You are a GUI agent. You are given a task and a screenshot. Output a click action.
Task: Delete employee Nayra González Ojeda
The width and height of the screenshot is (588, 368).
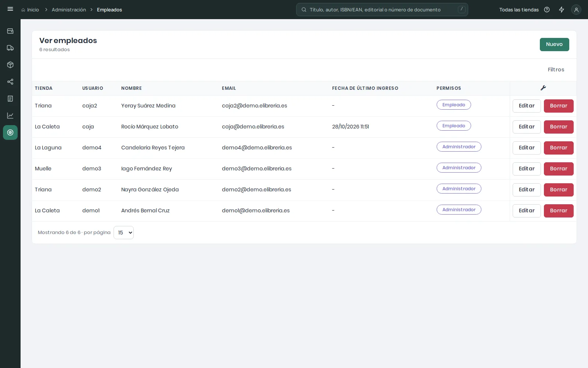tap(559, 190)
